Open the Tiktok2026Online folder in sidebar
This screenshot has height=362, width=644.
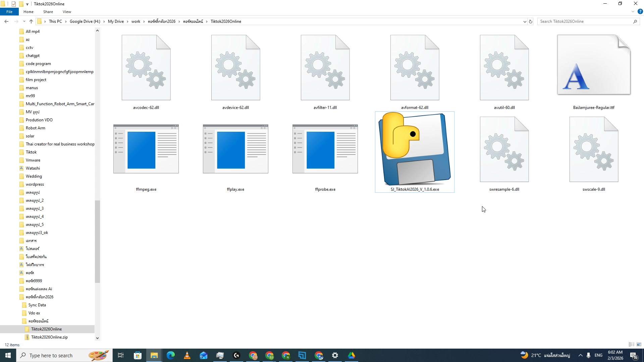tap(46, 329)
